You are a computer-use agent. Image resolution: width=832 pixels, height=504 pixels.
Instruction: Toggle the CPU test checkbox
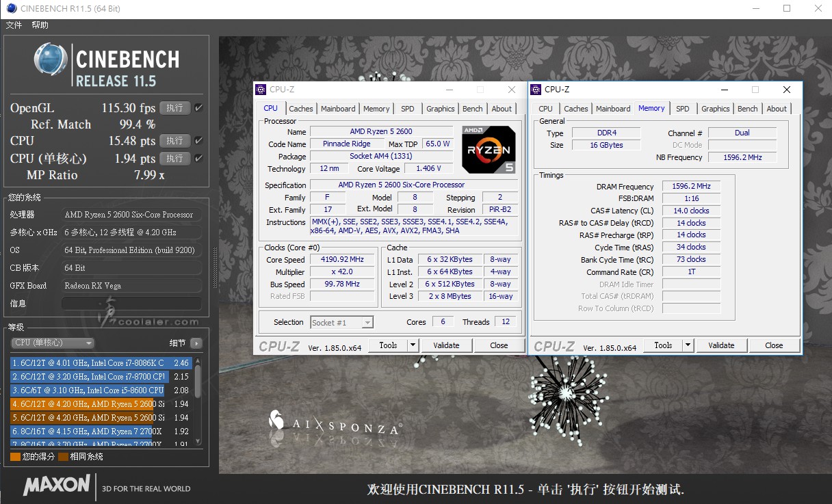point(198,141)
